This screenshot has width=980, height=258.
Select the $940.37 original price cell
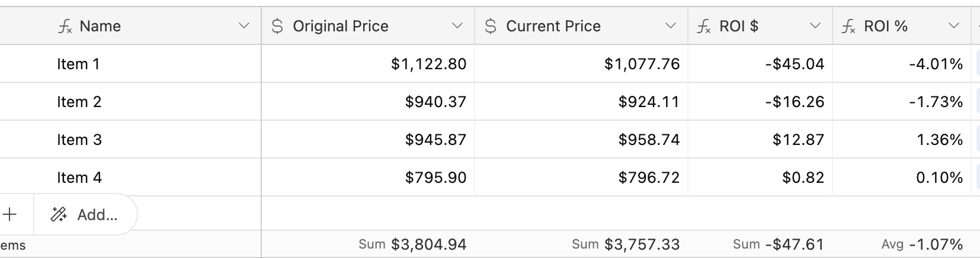pyautogui.click(x=368, y=102)
